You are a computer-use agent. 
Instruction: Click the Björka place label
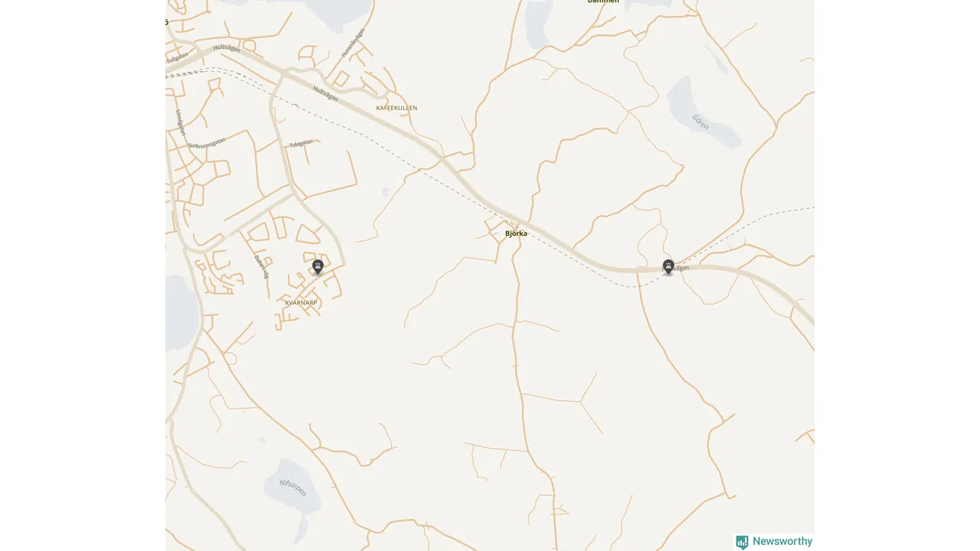click(516, 233)
